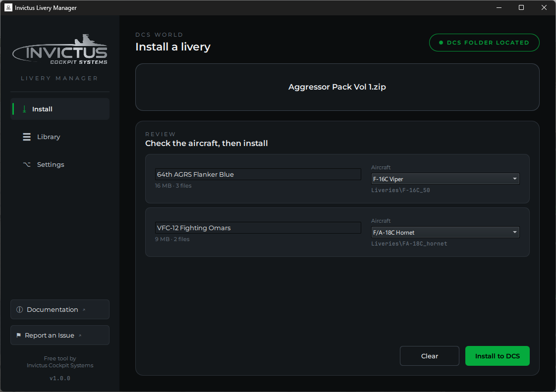
Task: Click Free tool by Invictus Cockpit Systems text
Action: point(60,362)
